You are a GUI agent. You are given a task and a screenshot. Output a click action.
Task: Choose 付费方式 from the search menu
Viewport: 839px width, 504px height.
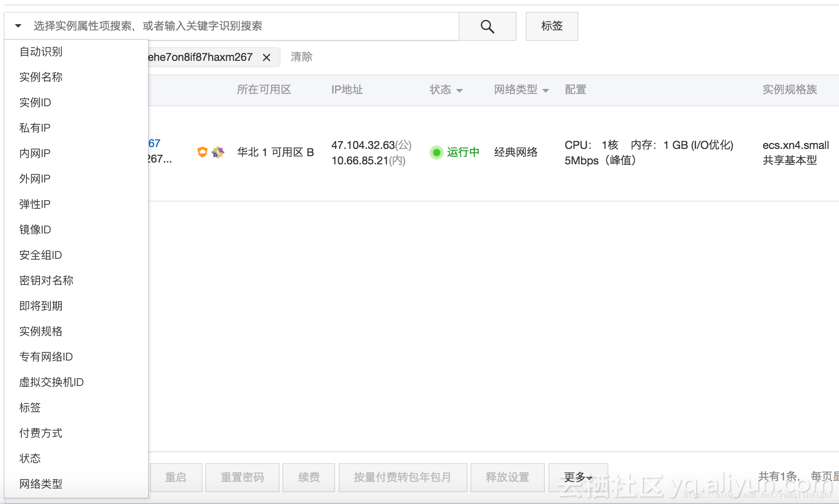[x=76, y=433]
